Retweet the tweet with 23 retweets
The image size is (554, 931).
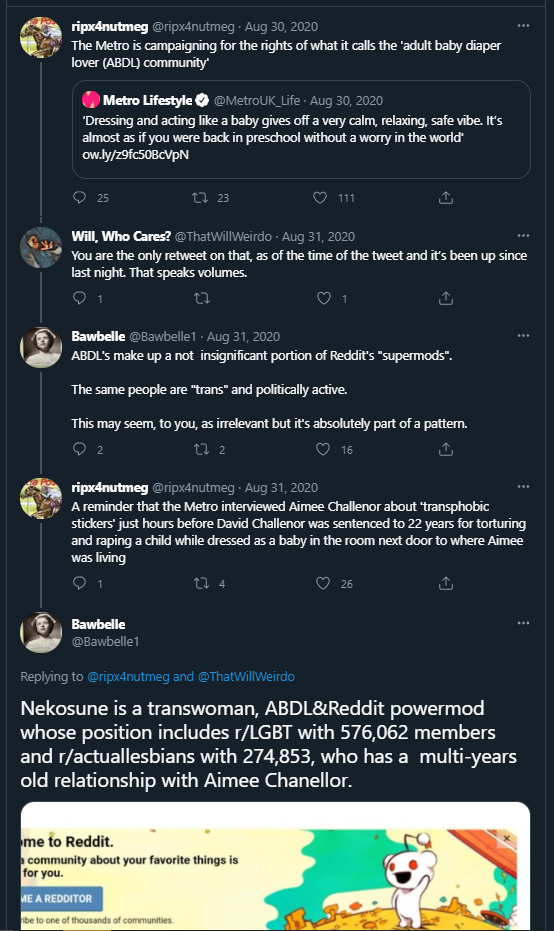pos(200,198)
